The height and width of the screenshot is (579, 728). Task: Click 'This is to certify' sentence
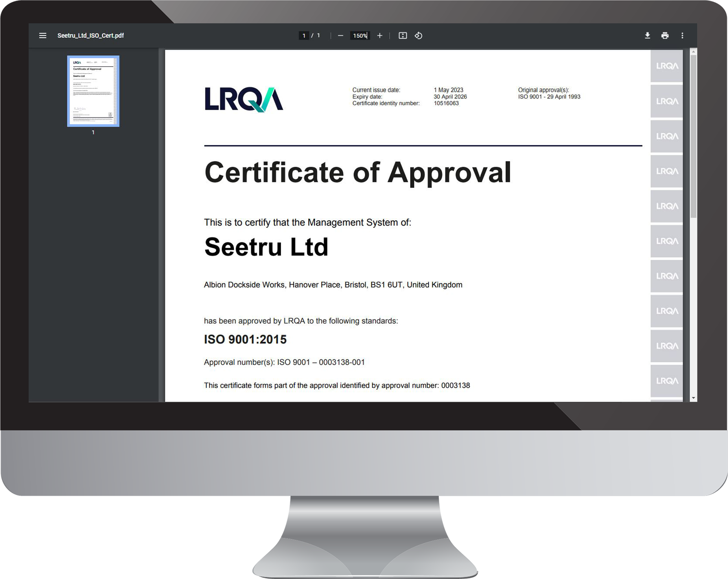307,223
